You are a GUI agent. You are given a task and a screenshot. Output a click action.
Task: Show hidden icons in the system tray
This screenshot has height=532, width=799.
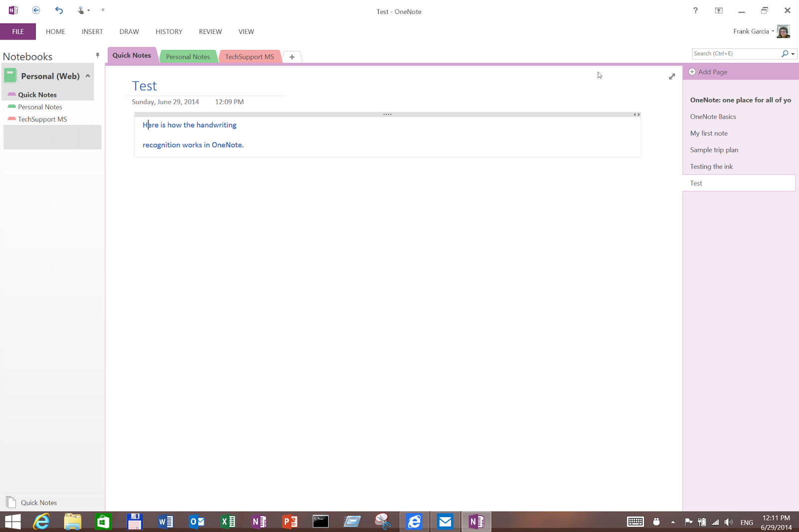click(x=673, y=522)
